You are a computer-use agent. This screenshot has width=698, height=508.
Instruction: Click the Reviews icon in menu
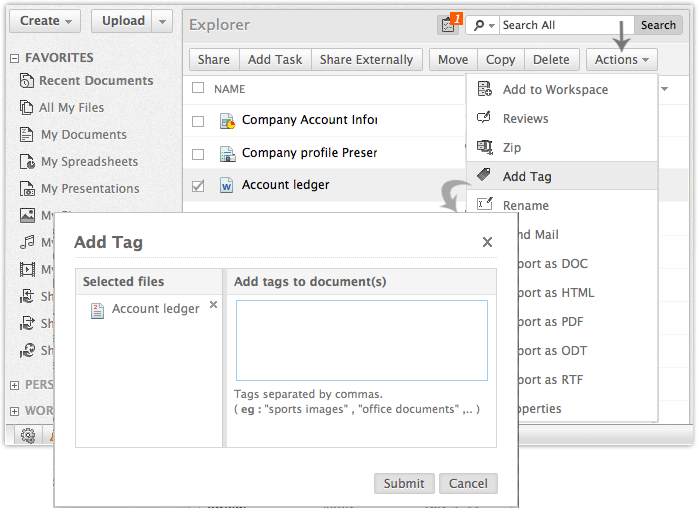(x=485, y=118)
